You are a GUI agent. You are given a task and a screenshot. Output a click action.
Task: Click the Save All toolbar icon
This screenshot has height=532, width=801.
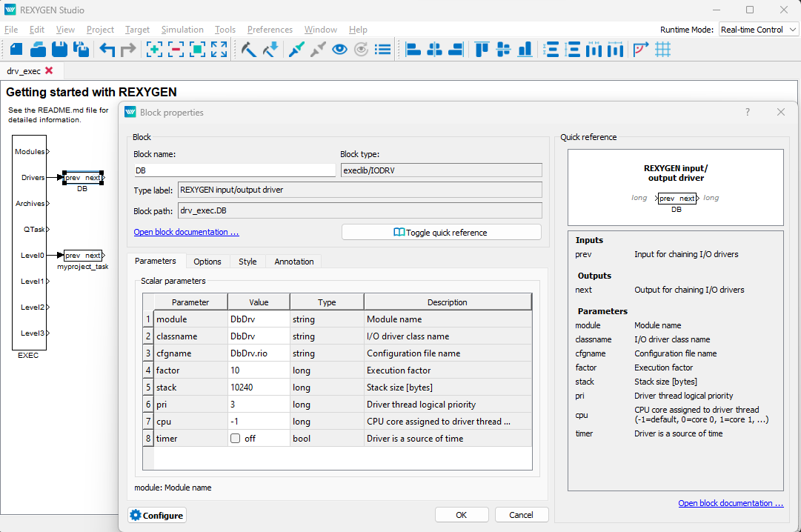(x=82, y=50)
